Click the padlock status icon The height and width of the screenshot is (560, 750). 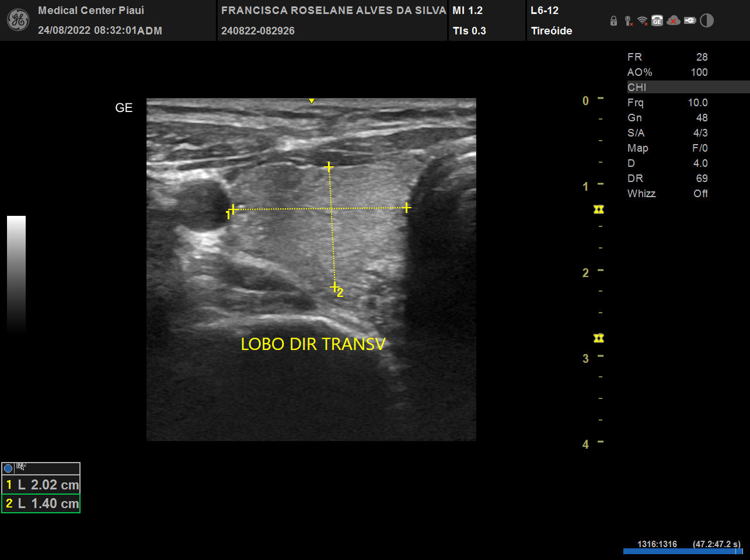(613, 21)
